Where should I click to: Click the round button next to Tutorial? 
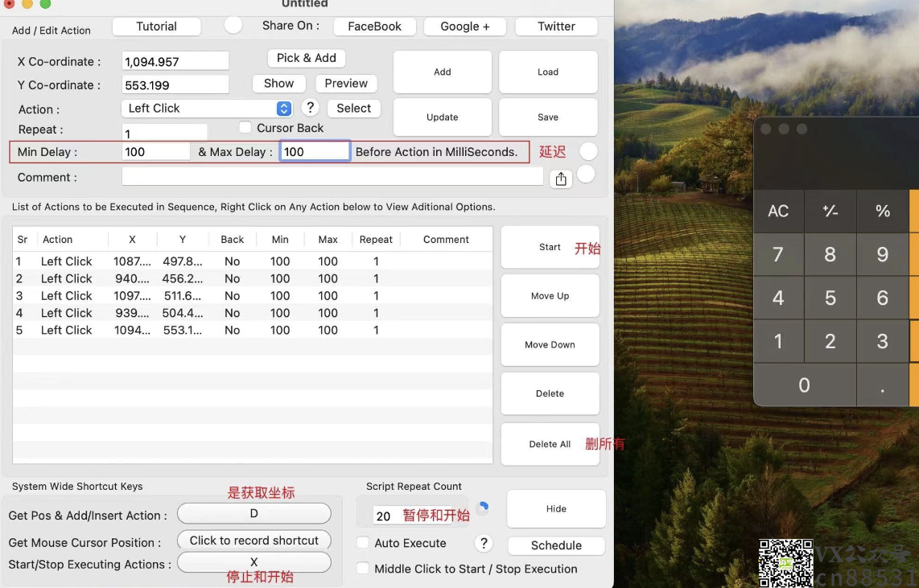click(233, 25)
